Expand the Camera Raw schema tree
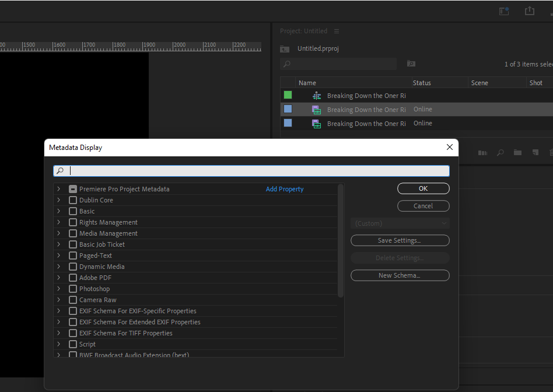Image resolution: width=553 pixels, height=392 pixels. (x=58, y=300)
